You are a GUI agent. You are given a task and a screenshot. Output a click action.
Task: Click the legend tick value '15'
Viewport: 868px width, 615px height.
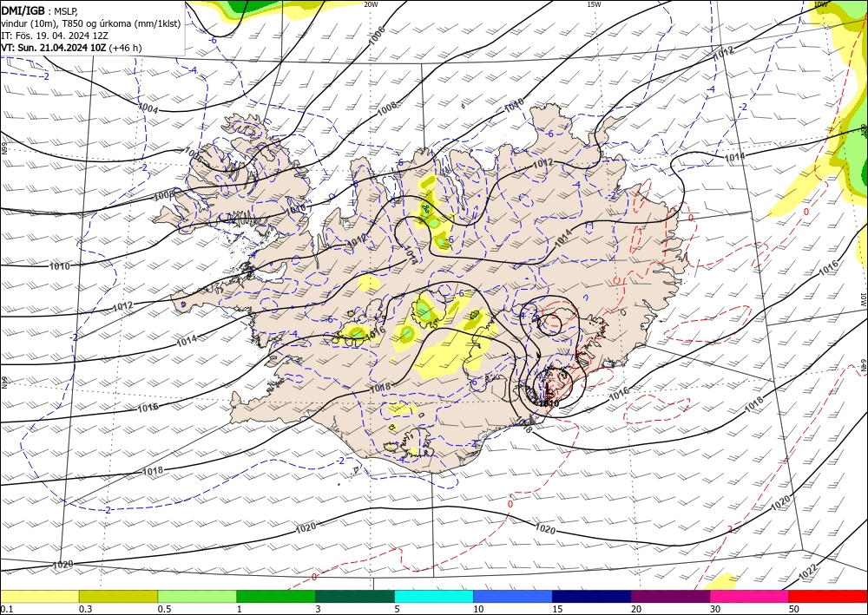[557, 609]
